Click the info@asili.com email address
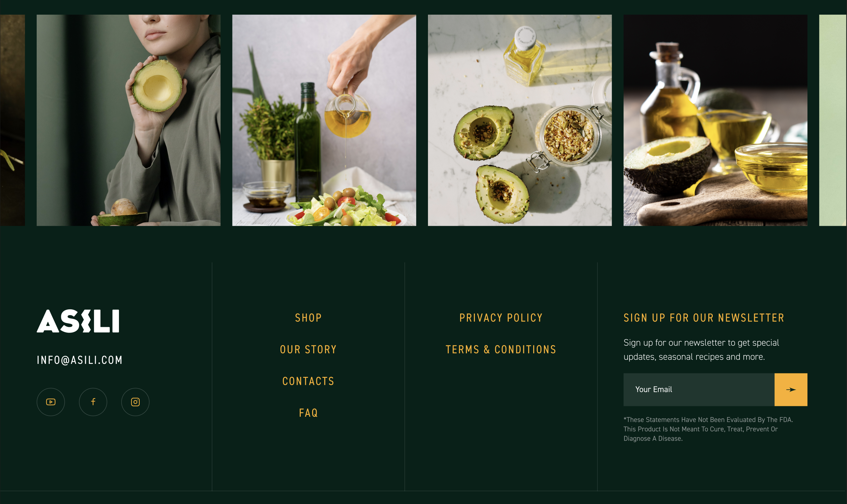847x504 pixels. click(x=79, y=360)
